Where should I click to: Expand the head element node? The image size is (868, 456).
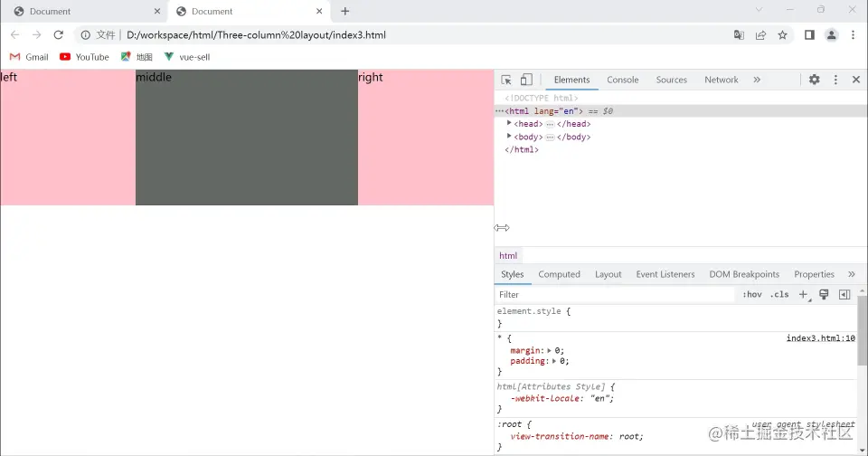point(509,124)
